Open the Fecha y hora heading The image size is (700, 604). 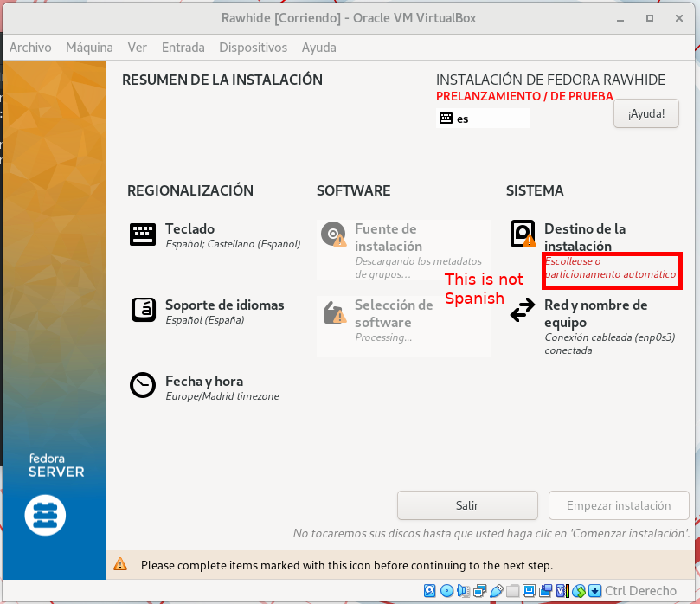click(x=204, y=381)
